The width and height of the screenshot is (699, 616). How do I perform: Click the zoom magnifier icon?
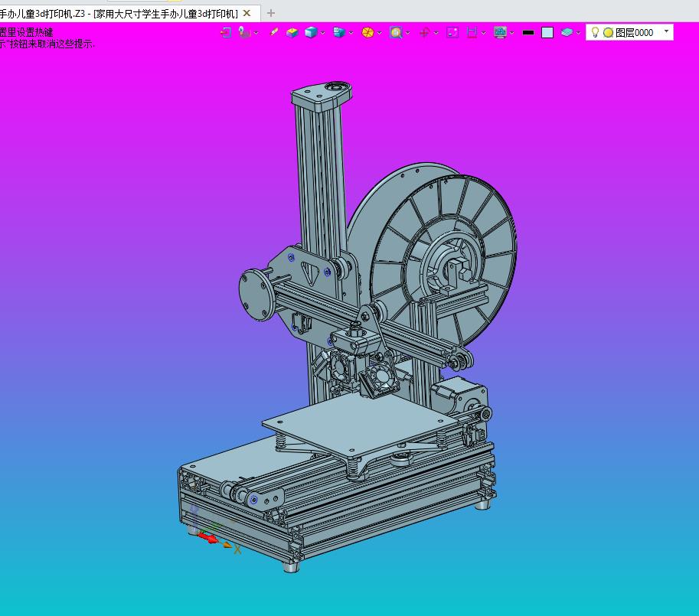point(395,32)
